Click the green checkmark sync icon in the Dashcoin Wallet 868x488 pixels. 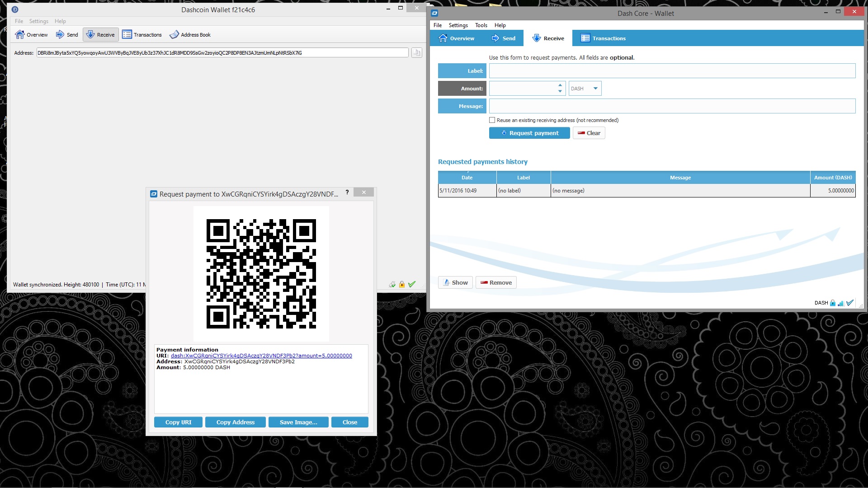click(x=412, y=285)
